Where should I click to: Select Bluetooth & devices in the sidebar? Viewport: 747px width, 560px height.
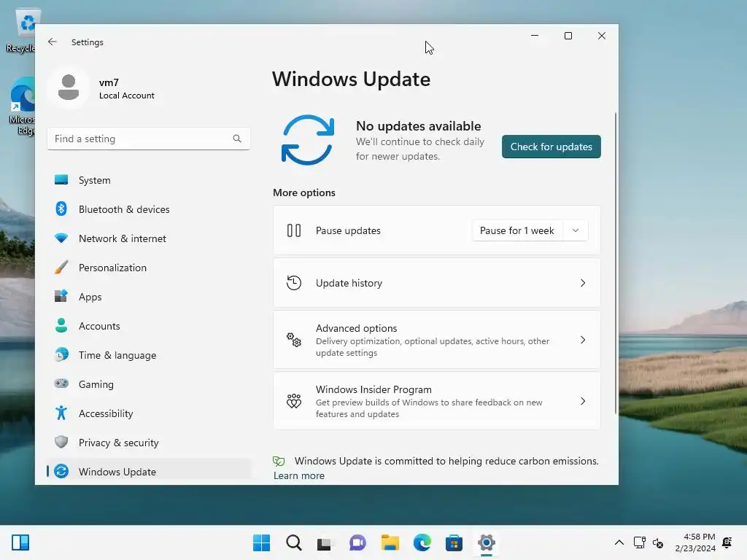pyautogui.click(x=149, y=209)
